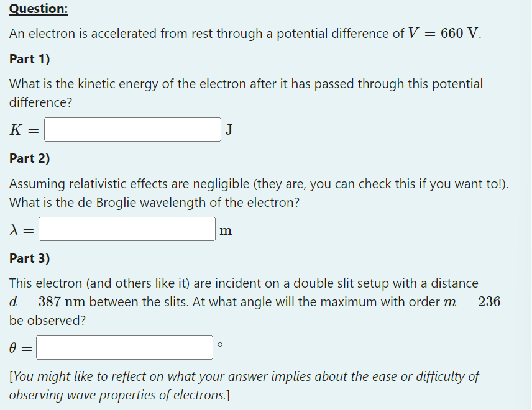Click the λ wavelength input field
The height and width of the screenshot is (410, 532).
126,229
